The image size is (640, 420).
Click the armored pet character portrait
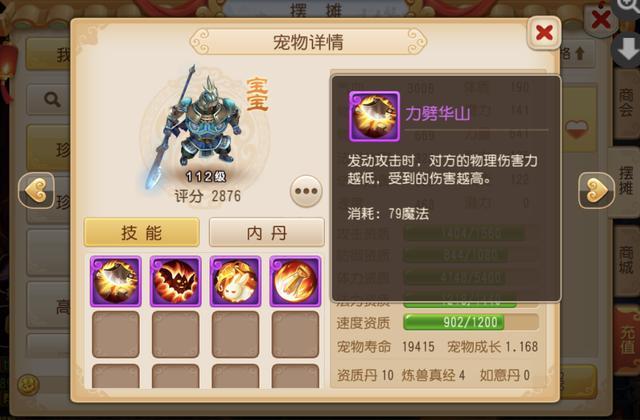click(197, 129)
